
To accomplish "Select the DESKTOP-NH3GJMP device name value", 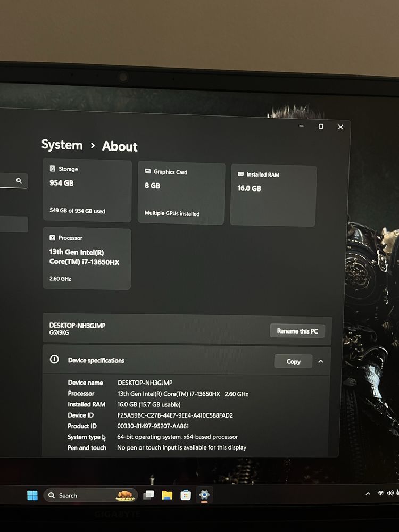I will coord(145,383).
